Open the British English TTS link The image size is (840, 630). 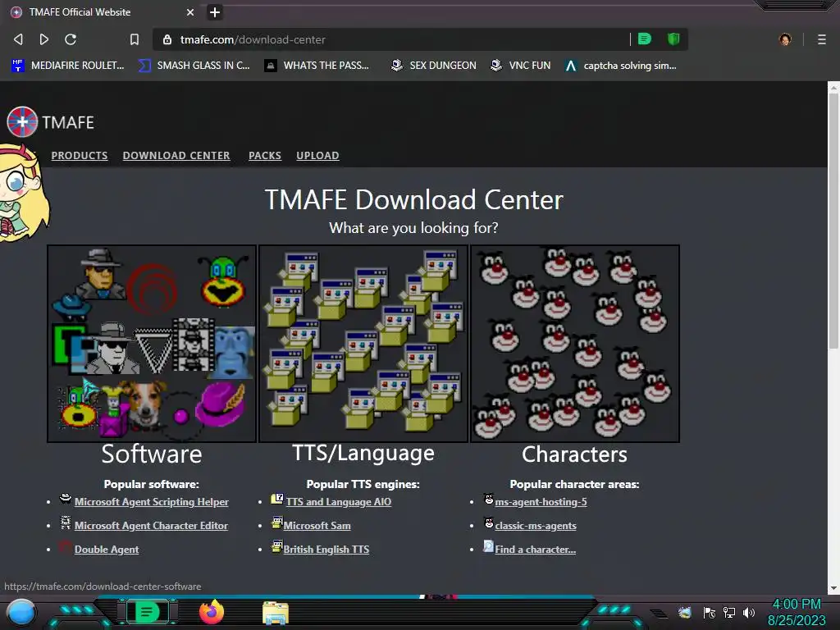coord(326,549)
